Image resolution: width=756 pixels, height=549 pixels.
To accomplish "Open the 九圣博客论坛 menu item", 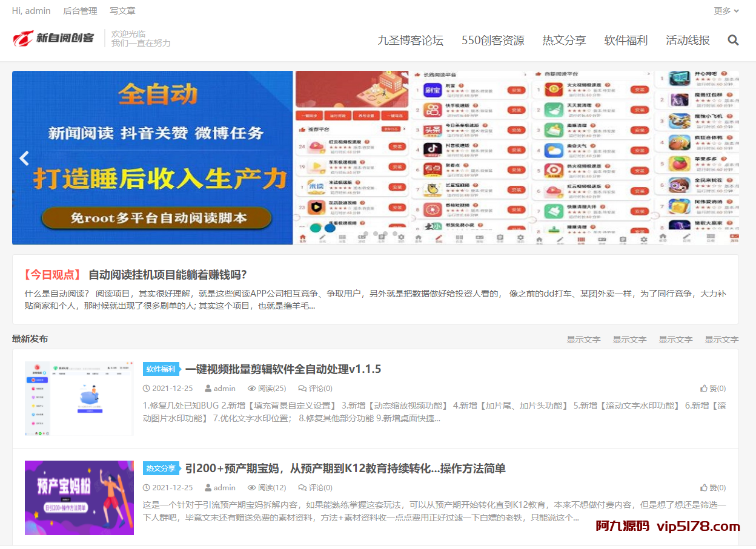I will pos(410,41).
